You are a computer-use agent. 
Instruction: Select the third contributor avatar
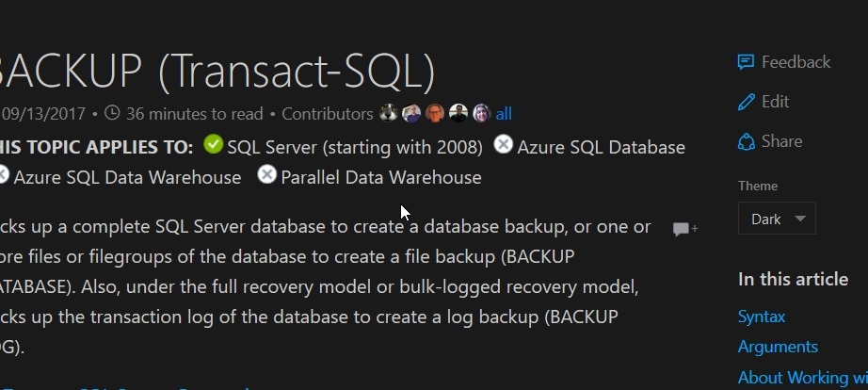point(435,114)
